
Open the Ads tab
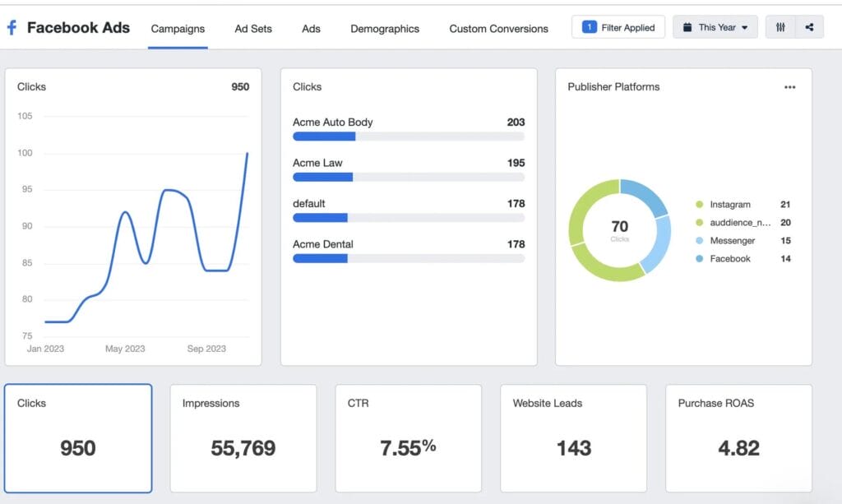(311, 29)
